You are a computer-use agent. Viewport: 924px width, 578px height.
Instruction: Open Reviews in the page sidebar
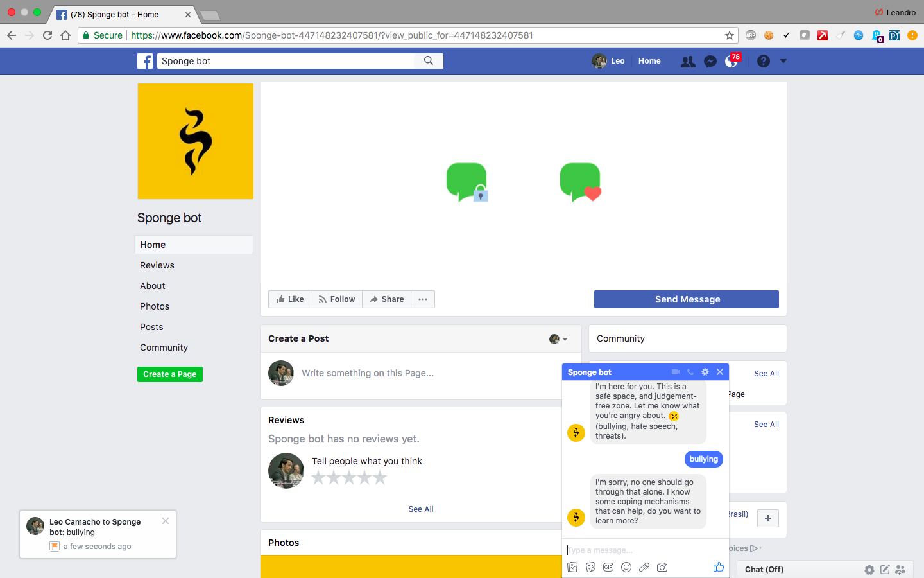click(157, 265)
